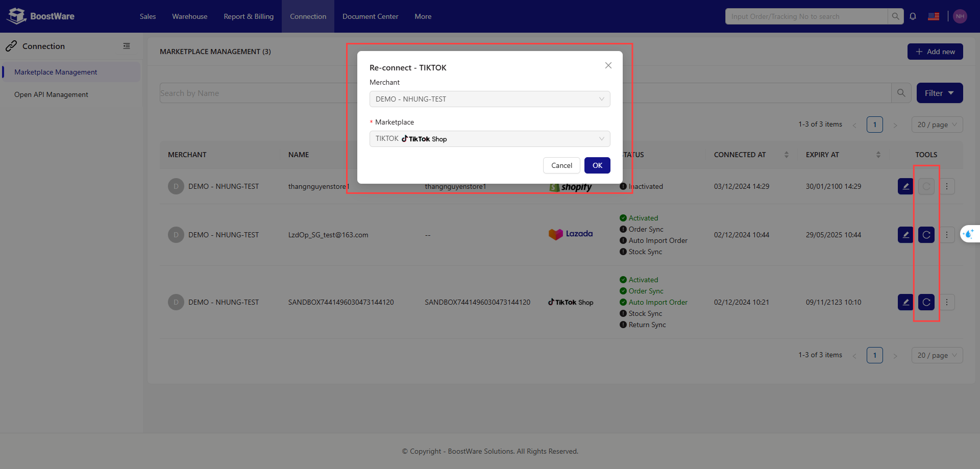Reconnect the Lazada marketplace

coord(926,235)
